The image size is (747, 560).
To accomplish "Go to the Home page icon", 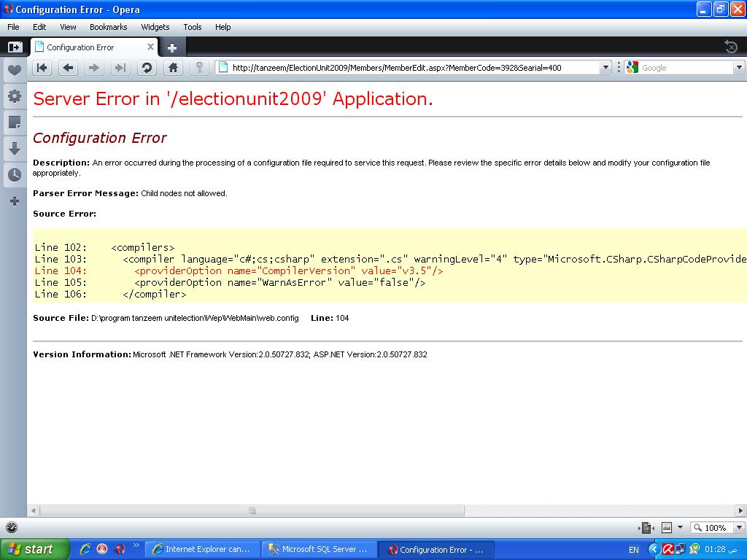I will (x=173, y=68).
